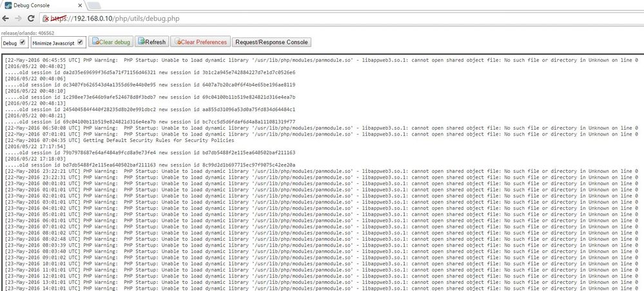Click the [2016/05/22 00:48:02] timestamp line
This screenshot has height=291, width=644.
(35, 66)
